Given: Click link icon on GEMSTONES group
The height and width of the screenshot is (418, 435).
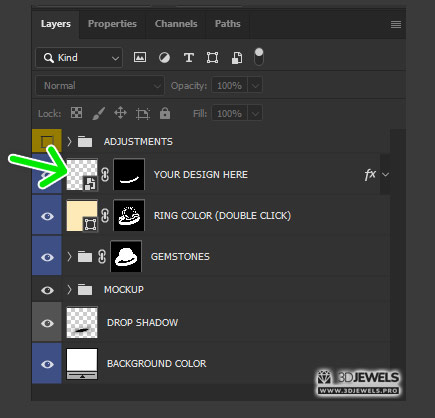Looking at the screenshot, I should (x=102, y=257).
